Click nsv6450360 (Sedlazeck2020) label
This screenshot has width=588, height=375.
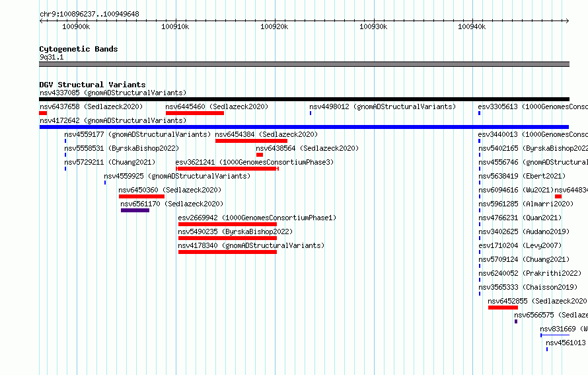coord(170,190)
